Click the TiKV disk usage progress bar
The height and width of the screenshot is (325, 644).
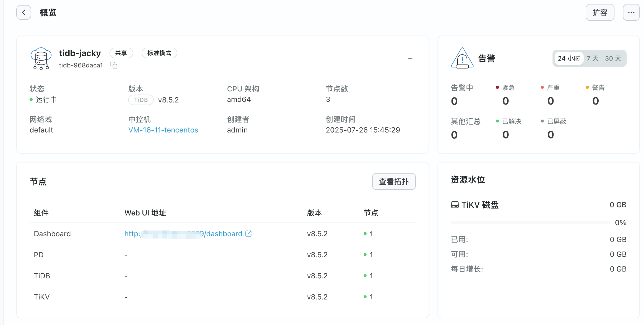[531, 223]
